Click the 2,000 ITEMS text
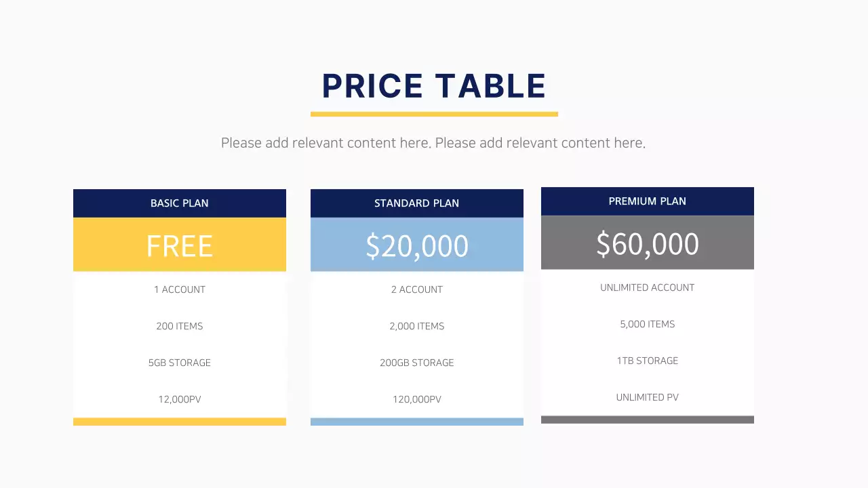Screen dimensions: 868x488 click(417, 326)
